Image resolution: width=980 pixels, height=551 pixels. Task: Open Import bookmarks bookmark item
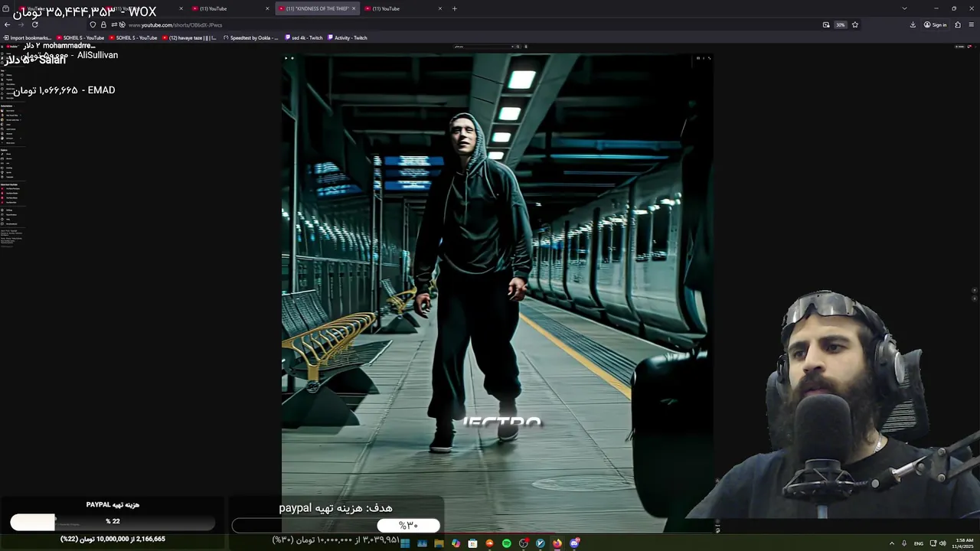coord(28,37)
